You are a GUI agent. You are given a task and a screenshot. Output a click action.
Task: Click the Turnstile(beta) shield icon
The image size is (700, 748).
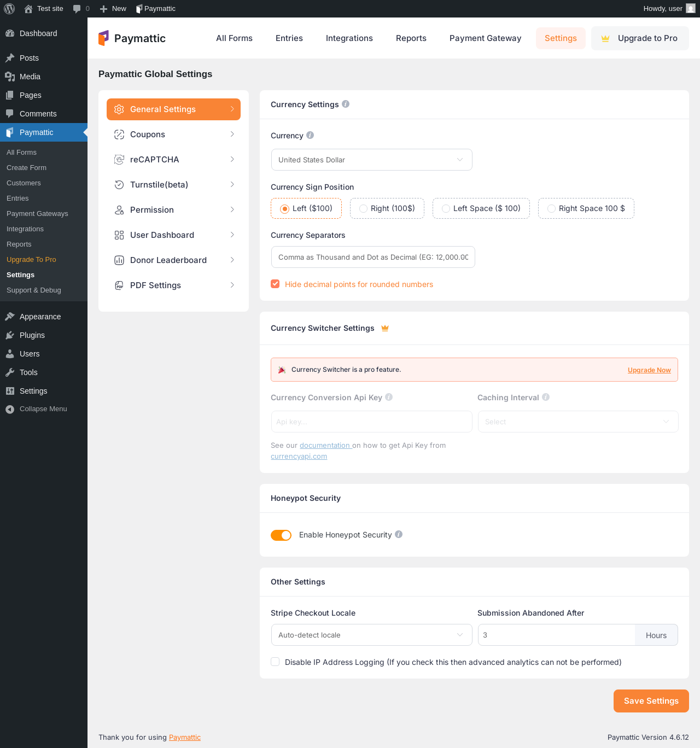[x=119, y=185]
